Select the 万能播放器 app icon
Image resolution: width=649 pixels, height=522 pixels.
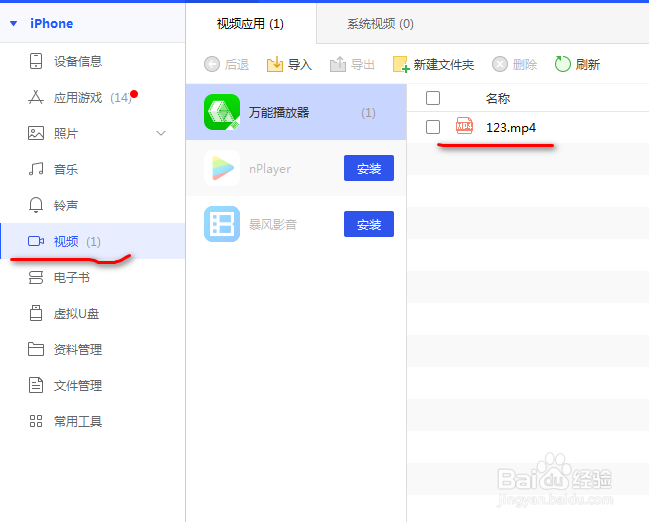[222, 112]
